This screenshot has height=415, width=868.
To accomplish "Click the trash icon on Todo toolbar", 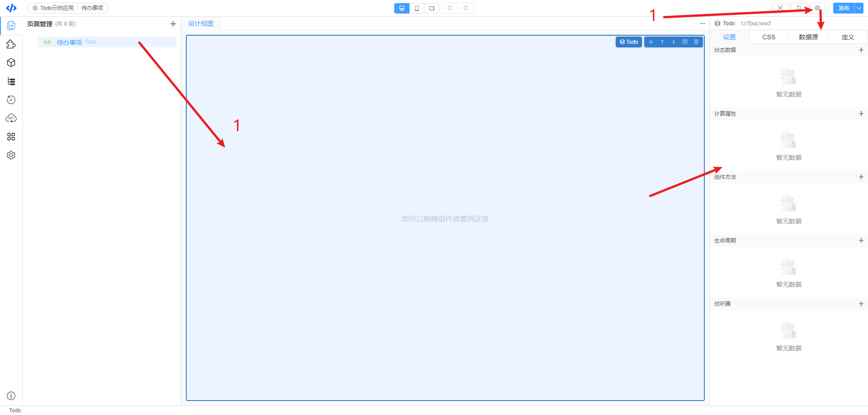I will click(696, 42).
